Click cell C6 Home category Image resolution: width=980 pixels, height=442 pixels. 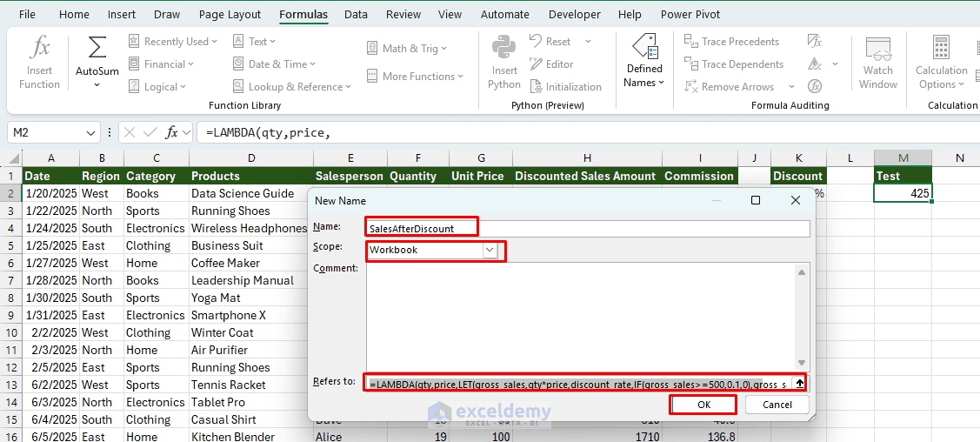pos(156,264)
